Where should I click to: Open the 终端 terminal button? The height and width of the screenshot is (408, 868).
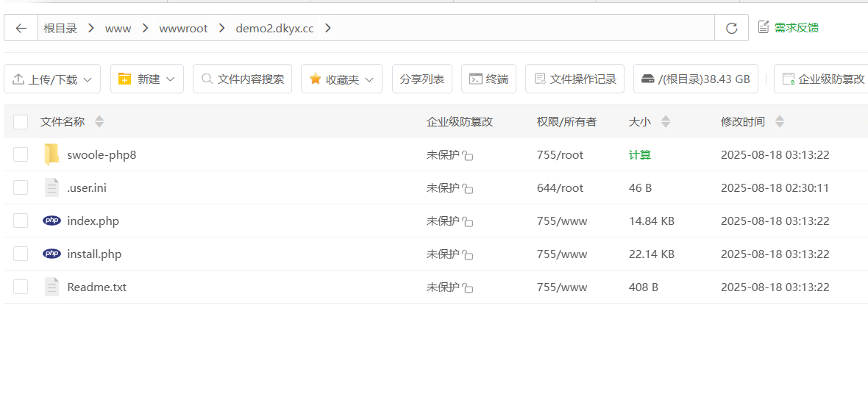(488, 79)
